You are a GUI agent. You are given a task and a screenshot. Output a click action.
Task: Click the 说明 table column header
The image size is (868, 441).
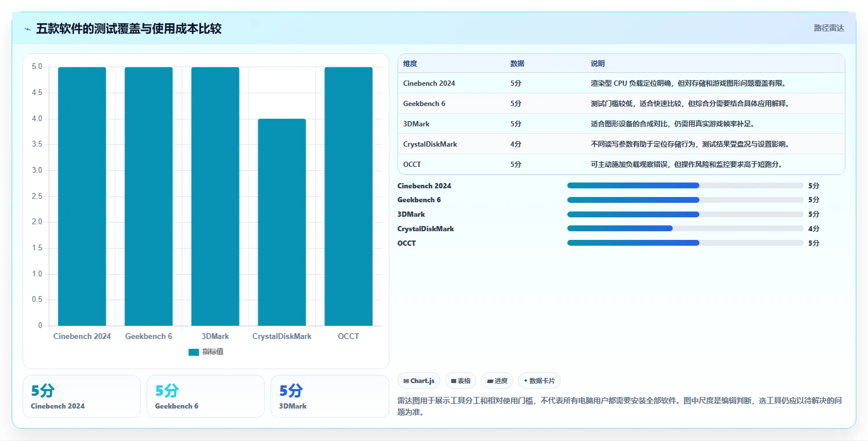tap(598, 64)
